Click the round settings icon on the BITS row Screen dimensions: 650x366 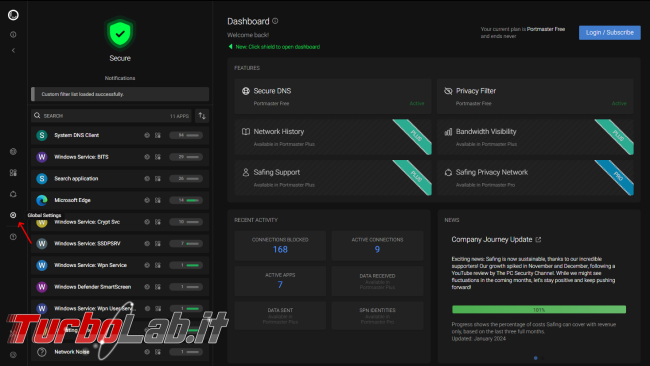[x=147, y=157]
